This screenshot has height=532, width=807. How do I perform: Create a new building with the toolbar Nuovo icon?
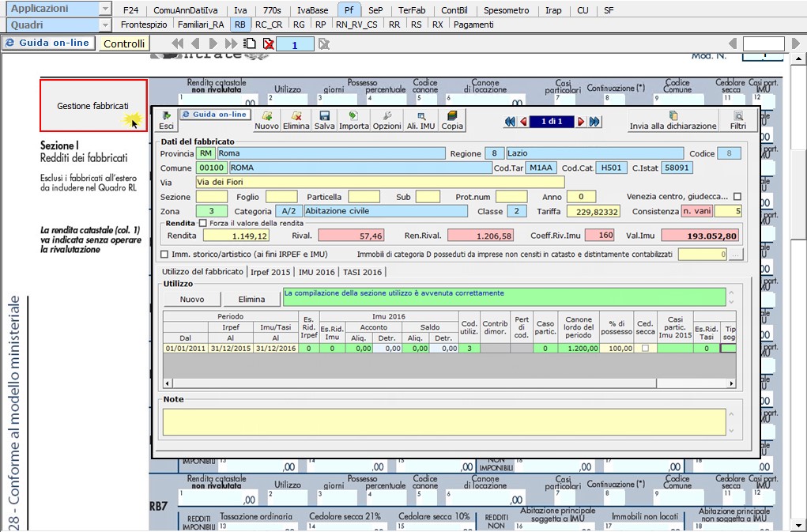click(266, 120)
